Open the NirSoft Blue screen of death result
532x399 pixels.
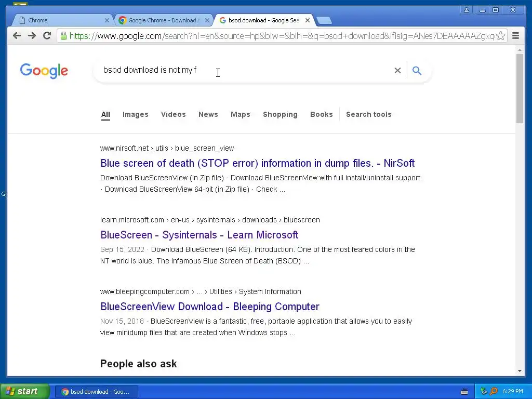pyautogui.click(x=258, y=163)
